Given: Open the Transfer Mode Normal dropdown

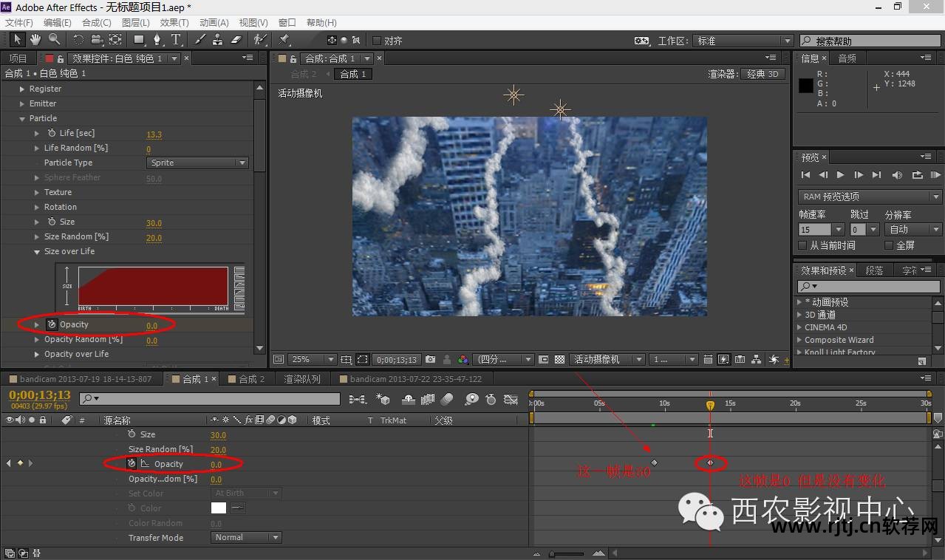Looking at the screenshot, I should coord(246,538).
